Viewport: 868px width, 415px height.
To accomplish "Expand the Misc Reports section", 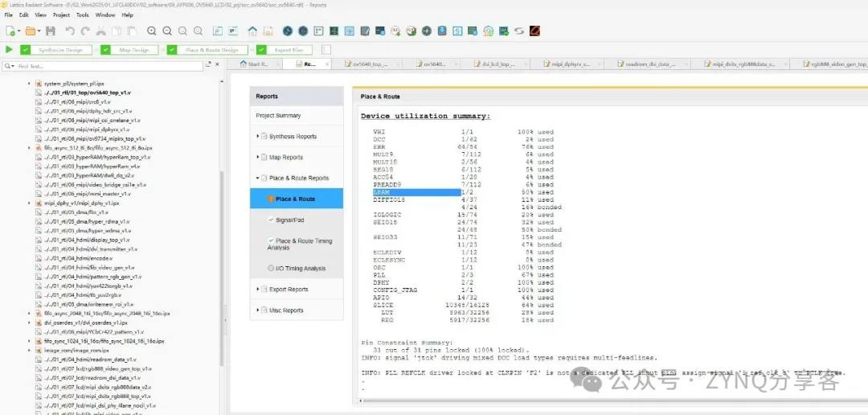I will 258,310.
